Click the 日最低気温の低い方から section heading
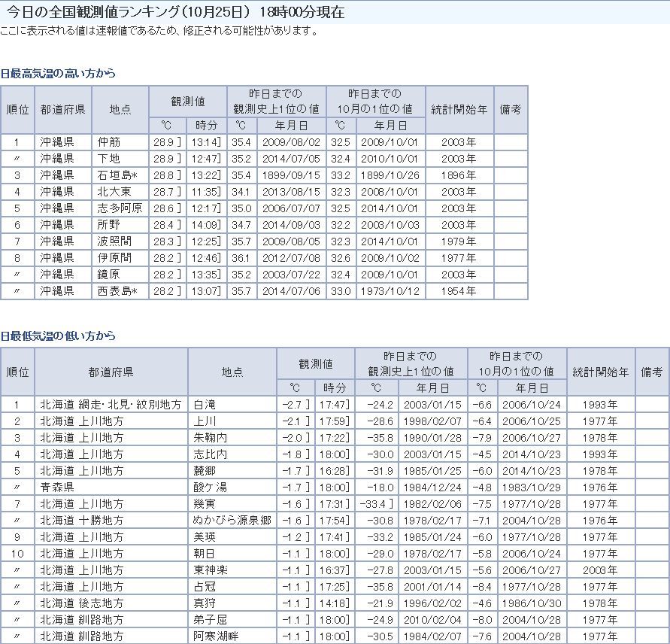Image resolution: width=670 pixels, height=644 pixels. pyautogui.click(x=59, y=336)
